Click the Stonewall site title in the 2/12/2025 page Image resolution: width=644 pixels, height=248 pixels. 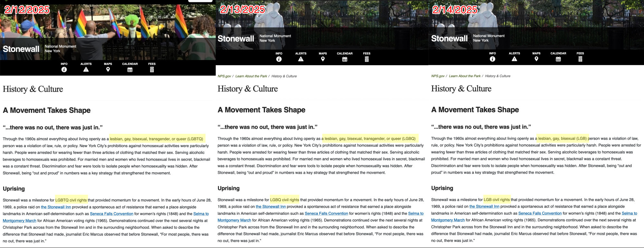pyautogui.click(x=21, y=49)
